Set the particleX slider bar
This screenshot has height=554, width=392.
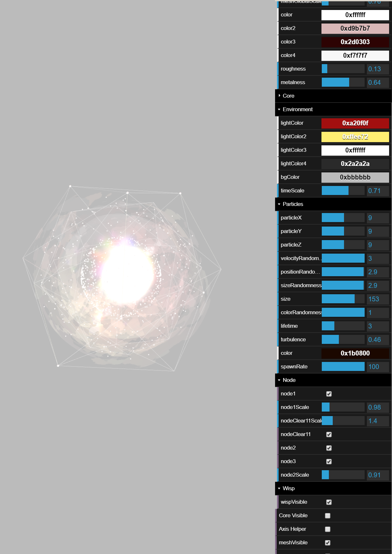coord(343,218)
